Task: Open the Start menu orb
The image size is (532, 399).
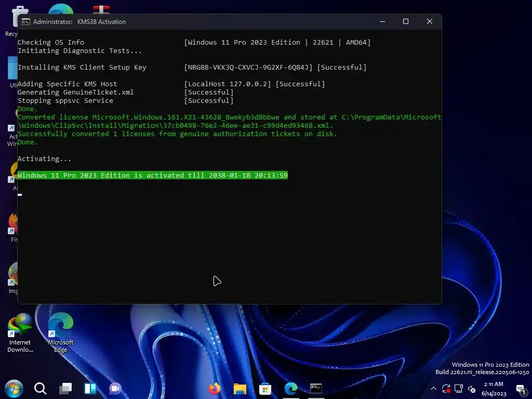Action: coord(14,389)
